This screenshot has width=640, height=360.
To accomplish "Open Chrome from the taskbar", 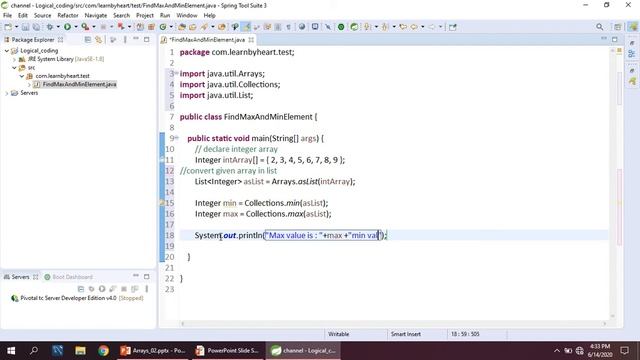I will [104, 351].
